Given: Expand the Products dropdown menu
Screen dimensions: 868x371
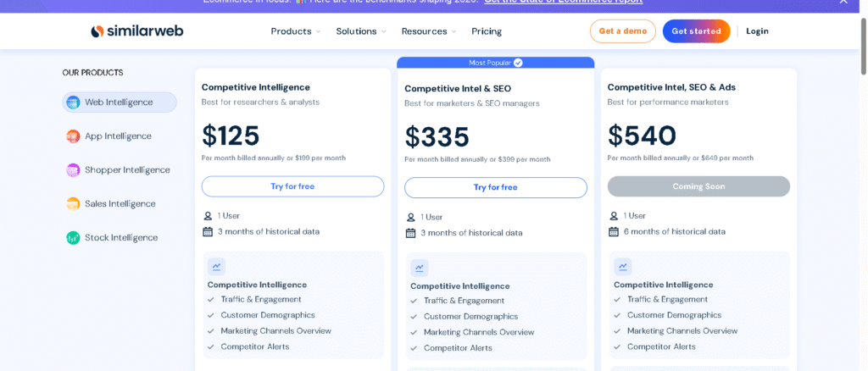Looking at the screenshot, I should [295, 31].
